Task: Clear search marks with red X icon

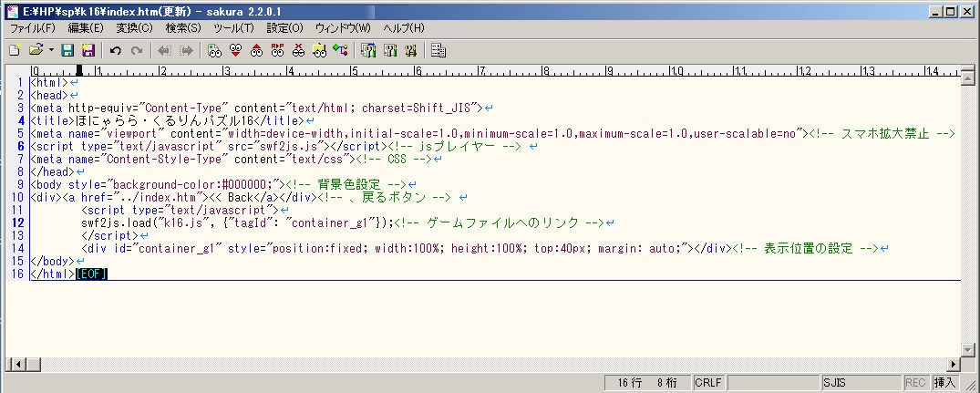Action: 298,51
